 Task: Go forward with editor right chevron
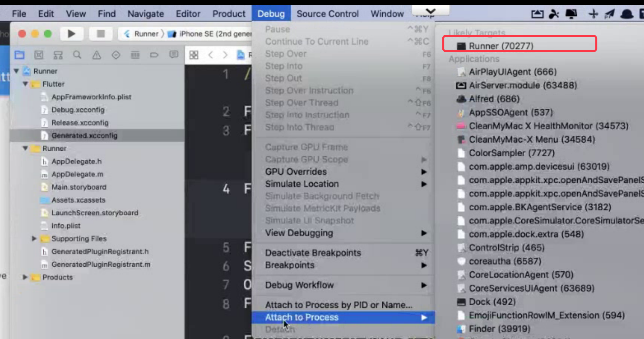point(225,55)
